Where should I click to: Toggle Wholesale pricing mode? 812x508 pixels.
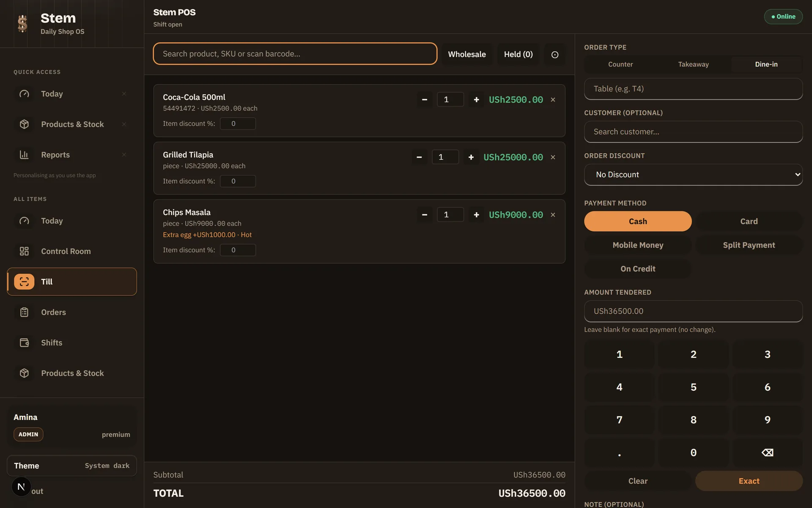pos(467,55)
